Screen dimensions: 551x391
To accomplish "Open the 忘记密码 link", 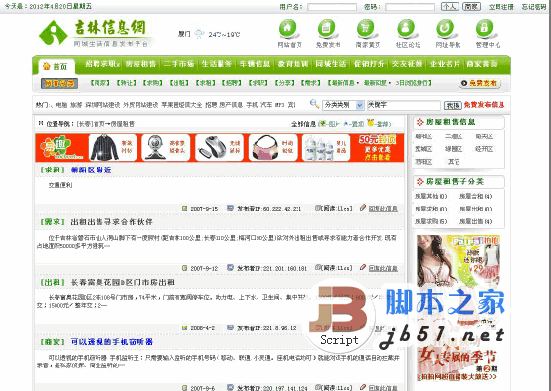I will click(534, 7).
